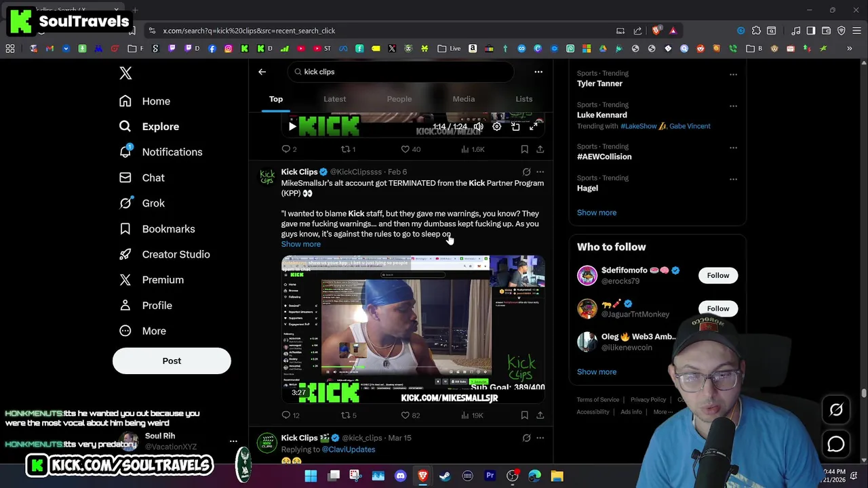The width and height of the screenshot is (868, 488).
Task: Click the Creator Studio rocket icon
Action: click(125, 254)
